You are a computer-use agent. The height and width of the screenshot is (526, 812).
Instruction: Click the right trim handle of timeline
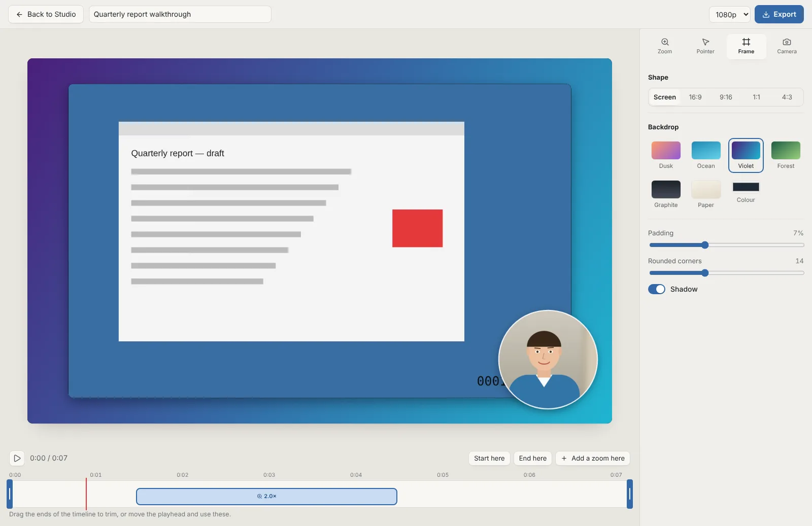click(x=630, y=494)
